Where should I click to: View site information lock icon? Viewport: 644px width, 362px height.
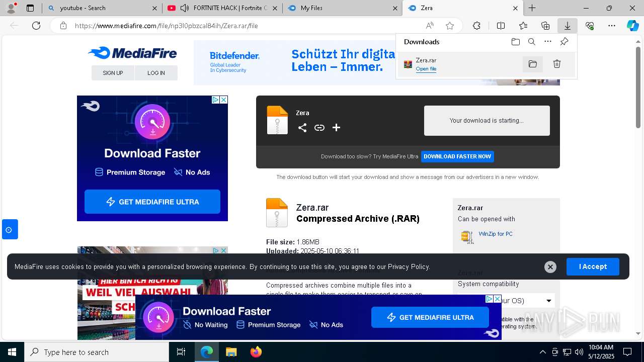[x=63, y=26]
